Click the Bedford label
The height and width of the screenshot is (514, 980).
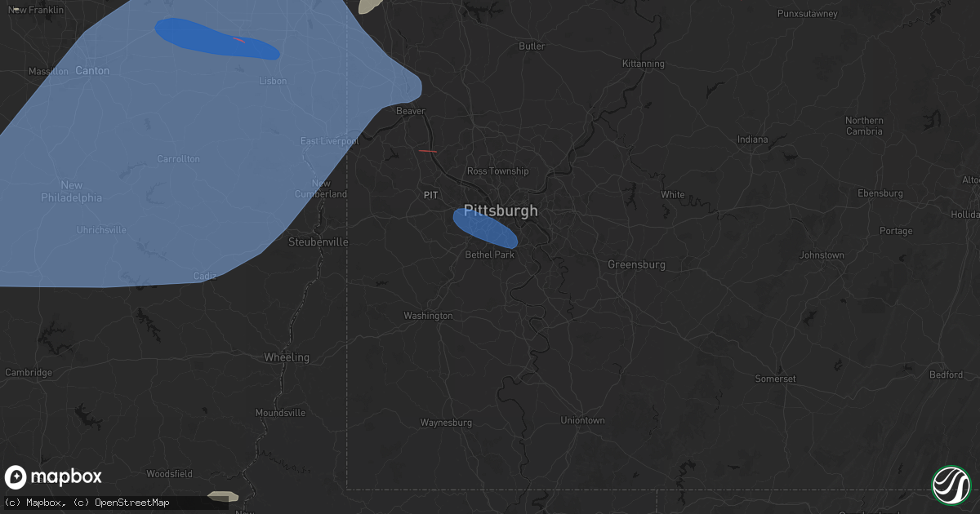pos(946,375)
